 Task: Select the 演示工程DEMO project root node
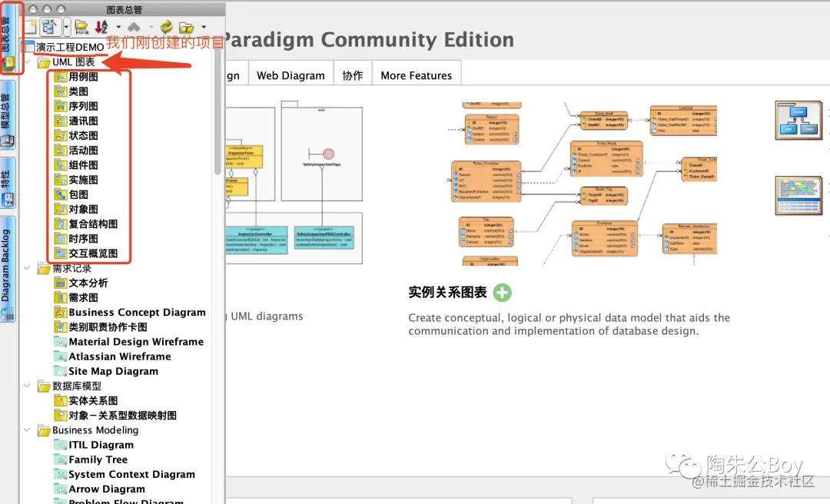click(70, 47)
